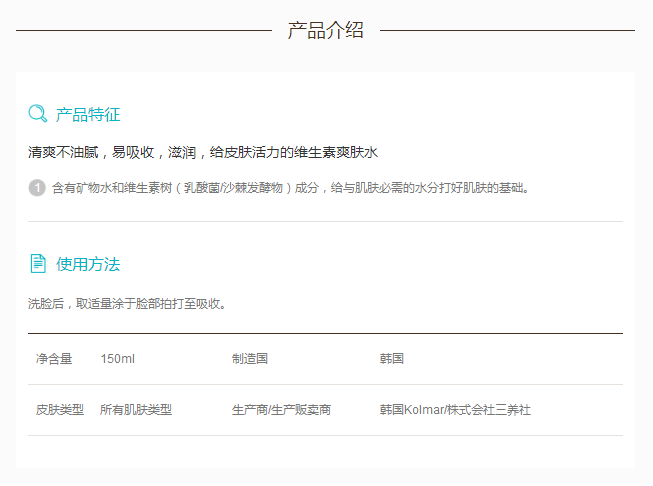Click the dark divider line above 净含量 row

[x=325, y=333]
